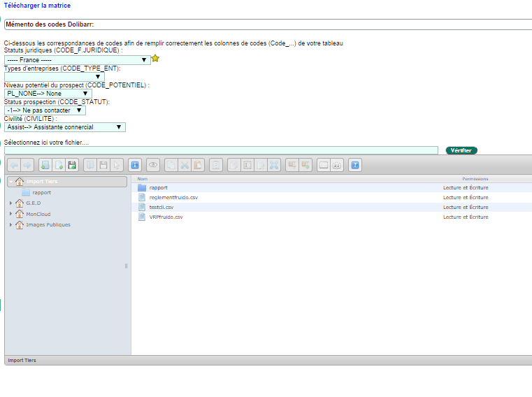Click the Create archive toolbar icon
532x397 pixels.
305,165
